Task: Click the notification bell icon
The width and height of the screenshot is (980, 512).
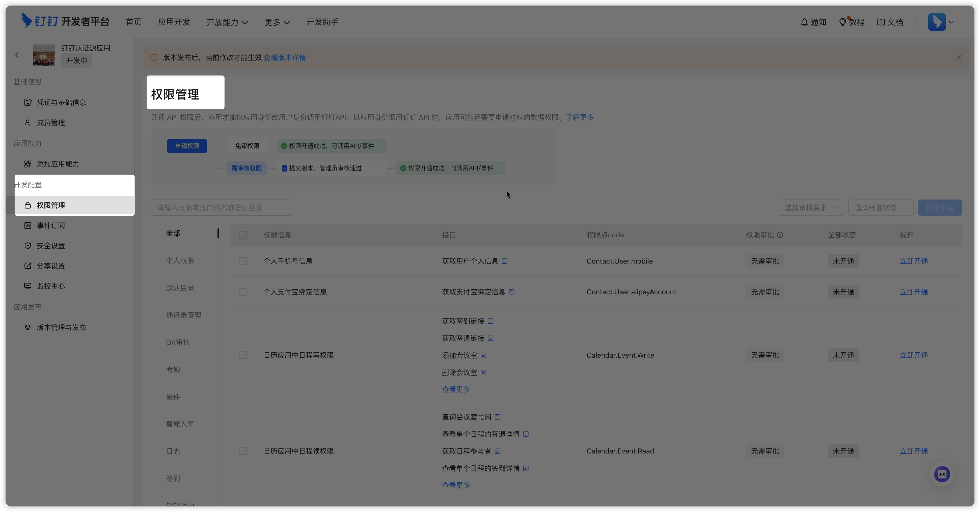Action: pyautogui.click(x=804, y=22)
